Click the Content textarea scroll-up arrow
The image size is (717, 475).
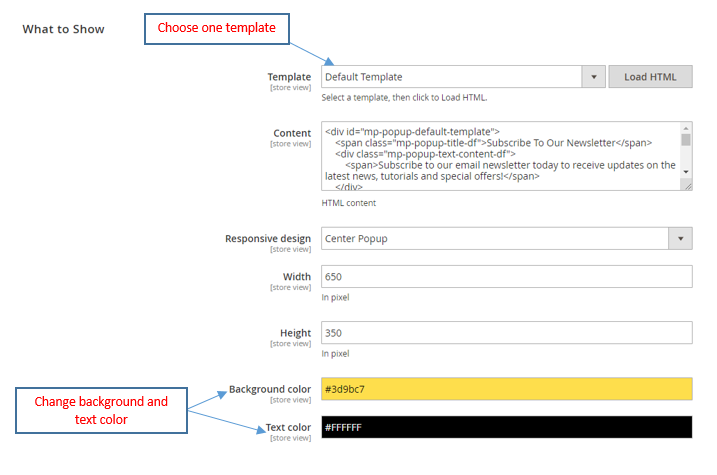pyautogui.click(x=685, y=128)
